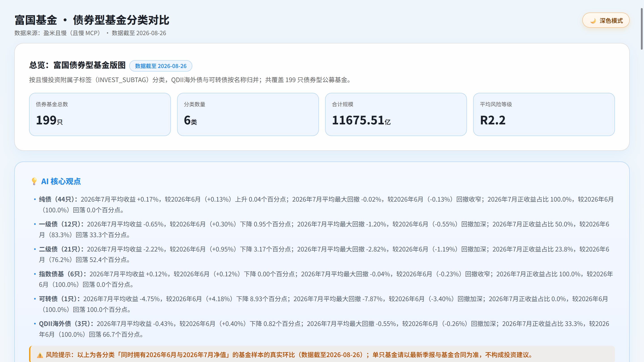Screen dimensions: 644x362
Task: Click the 一级债（12只） bullet label
Action: (x=62, y=224)
